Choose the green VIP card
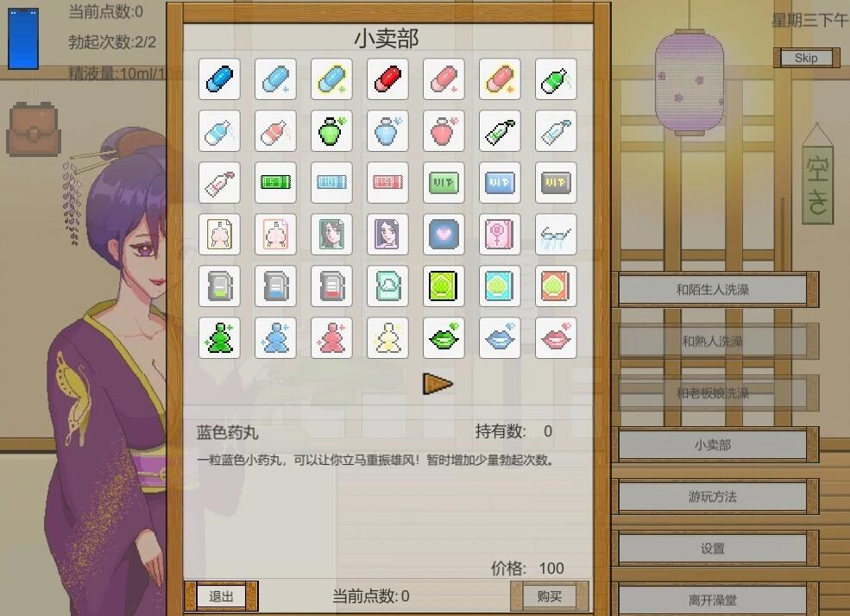 [444, 183]
